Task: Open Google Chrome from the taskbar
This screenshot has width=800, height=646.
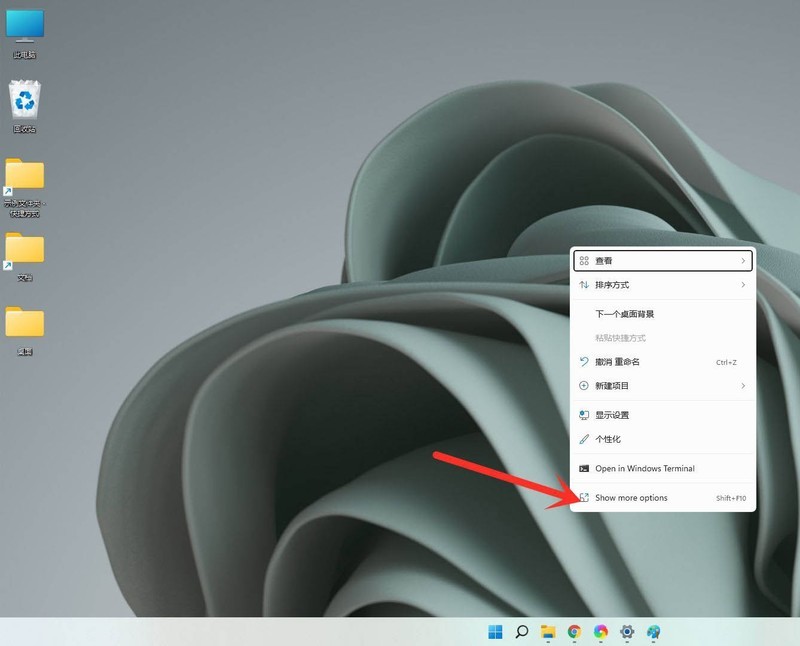Action: point(574,631)
